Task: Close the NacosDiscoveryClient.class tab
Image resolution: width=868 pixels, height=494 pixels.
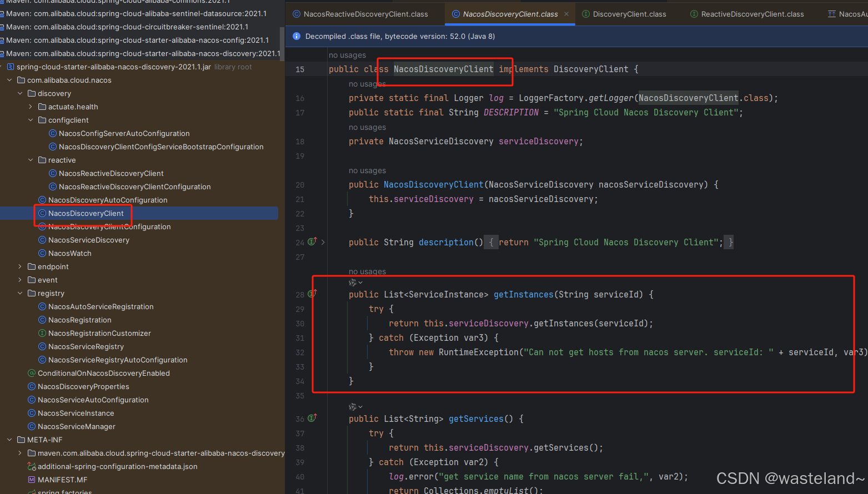Action: pos(566,14)
